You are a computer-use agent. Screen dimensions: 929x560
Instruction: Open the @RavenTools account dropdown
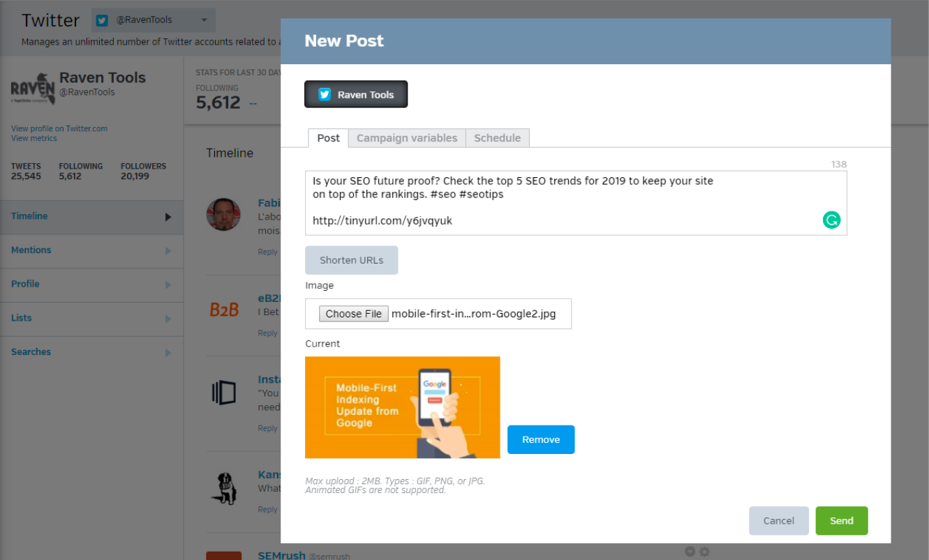click(x=154, y=20)
